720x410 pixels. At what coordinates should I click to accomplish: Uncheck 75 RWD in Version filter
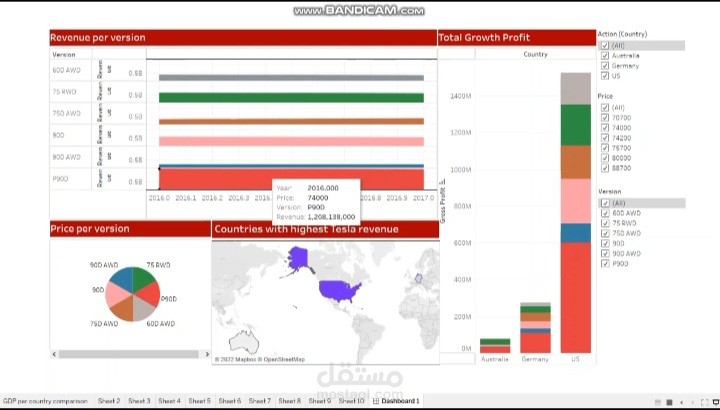tap(605, 223)
